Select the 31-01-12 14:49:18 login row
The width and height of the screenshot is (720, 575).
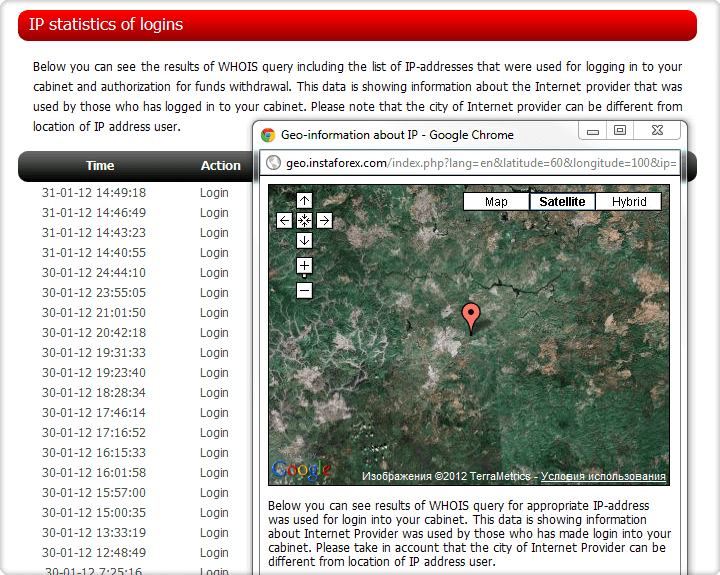pyautogui.click(x=94, y=193)
